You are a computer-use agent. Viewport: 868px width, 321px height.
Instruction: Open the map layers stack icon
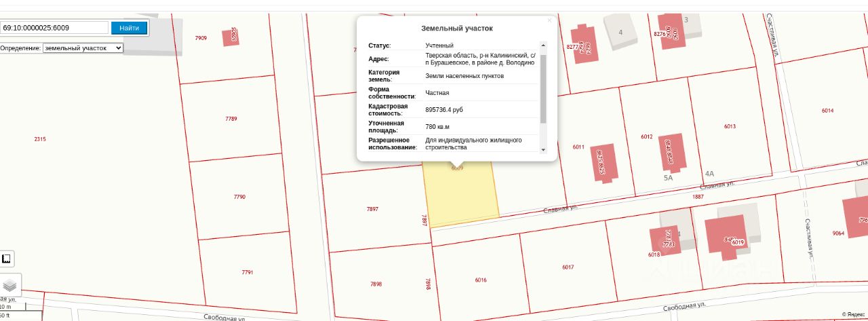tap(9, 285)
